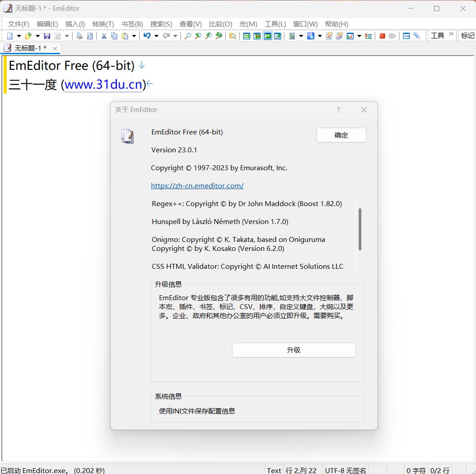
Task: Open Find in Files folder-magnifier icon
Action: point(233,36)
